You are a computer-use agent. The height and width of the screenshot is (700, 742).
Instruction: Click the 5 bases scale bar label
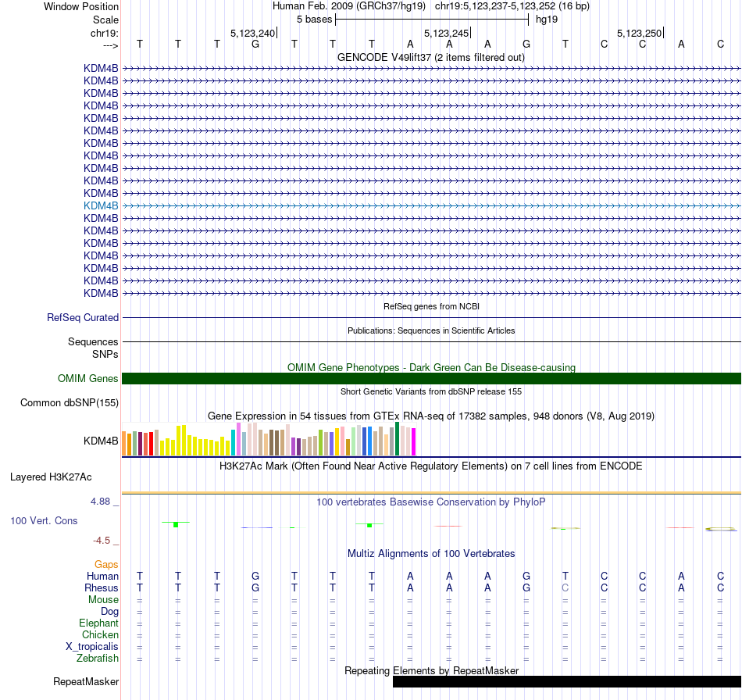pyautogui.click(x=315, y=20)
